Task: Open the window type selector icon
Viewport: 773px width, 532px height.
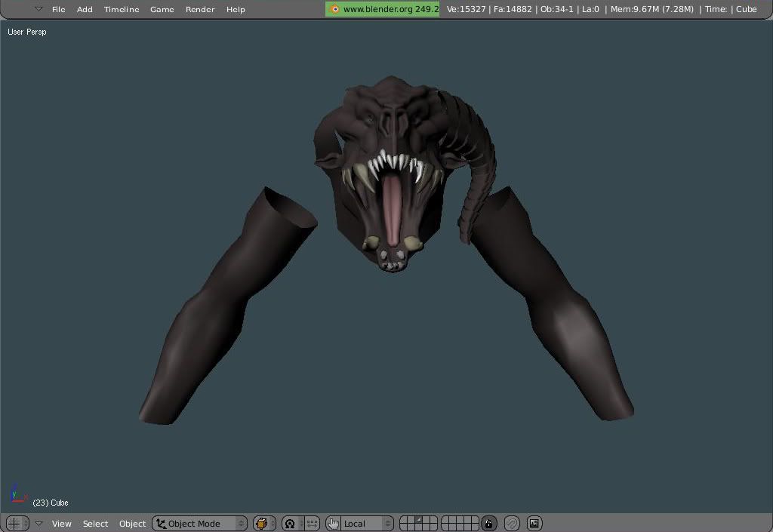Action: coord(14,523)
